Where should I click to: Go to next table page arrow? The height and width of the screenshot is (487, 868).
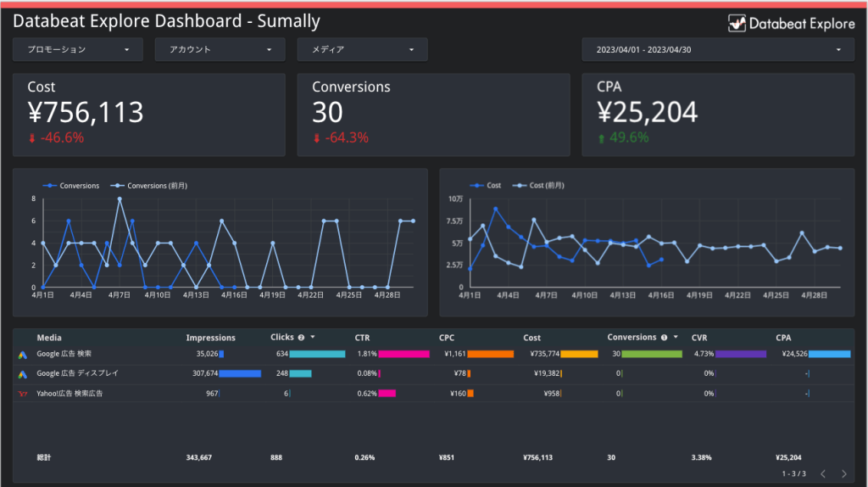(x=844, y=473)
